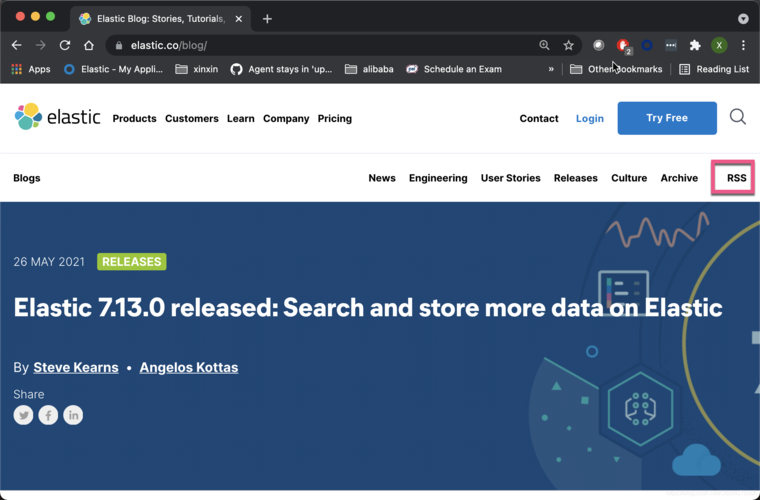Expand the hidden bookmarks chevron

click(551, 69)
